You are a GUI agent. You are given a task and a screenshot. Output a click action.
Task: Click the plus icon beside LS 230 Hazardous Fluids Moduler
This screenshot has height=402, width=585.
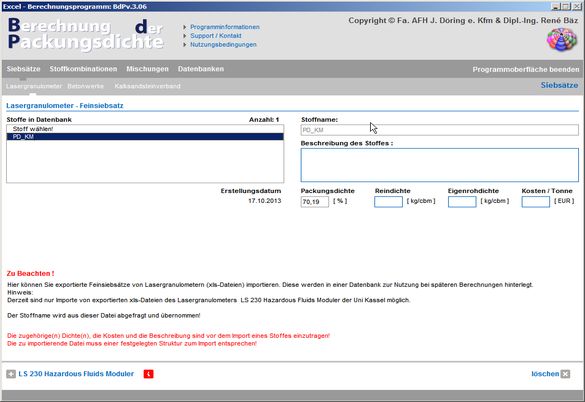pos(11,374)
